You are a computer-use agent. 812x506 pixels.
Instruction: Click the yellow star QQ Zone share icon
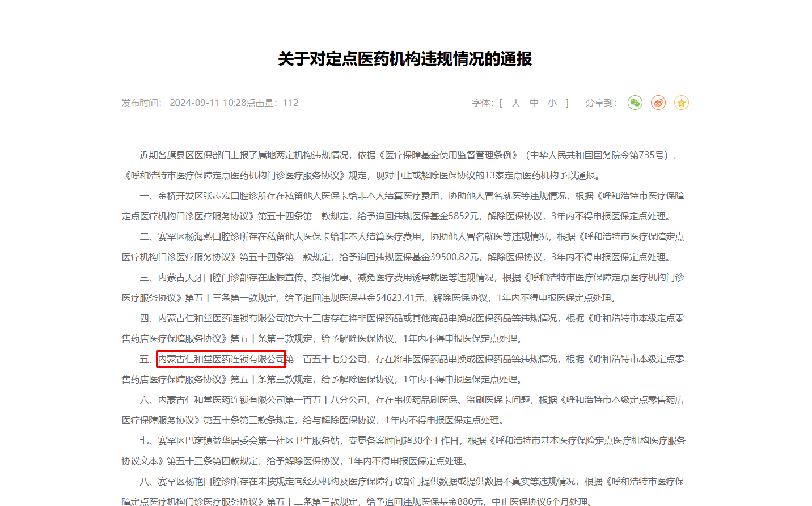(x=681, y=103)
